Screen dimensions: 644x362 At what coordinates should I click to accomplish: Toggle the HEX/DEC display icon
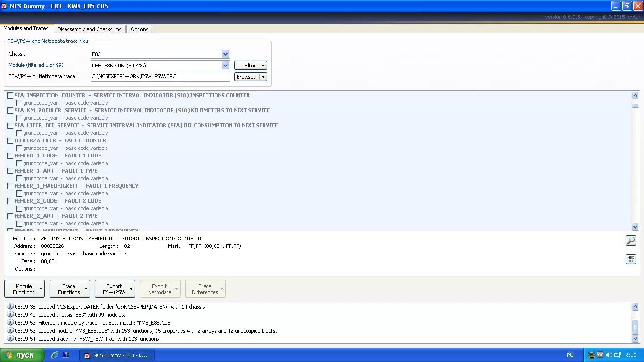(x=630, y=259)
